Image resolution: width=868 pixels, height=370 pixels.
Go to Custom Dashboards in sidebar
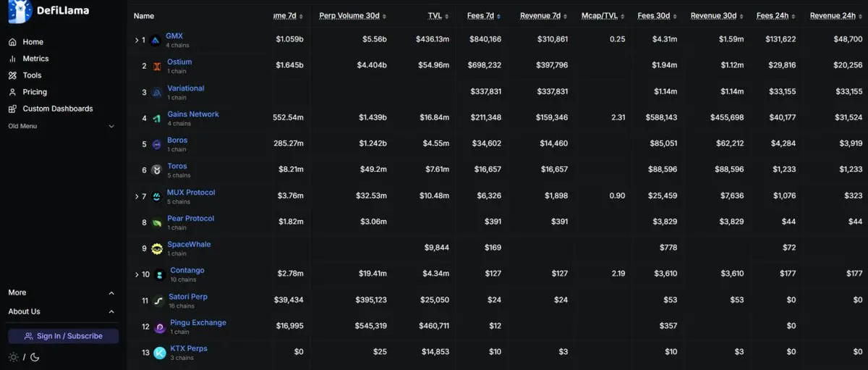57,109
